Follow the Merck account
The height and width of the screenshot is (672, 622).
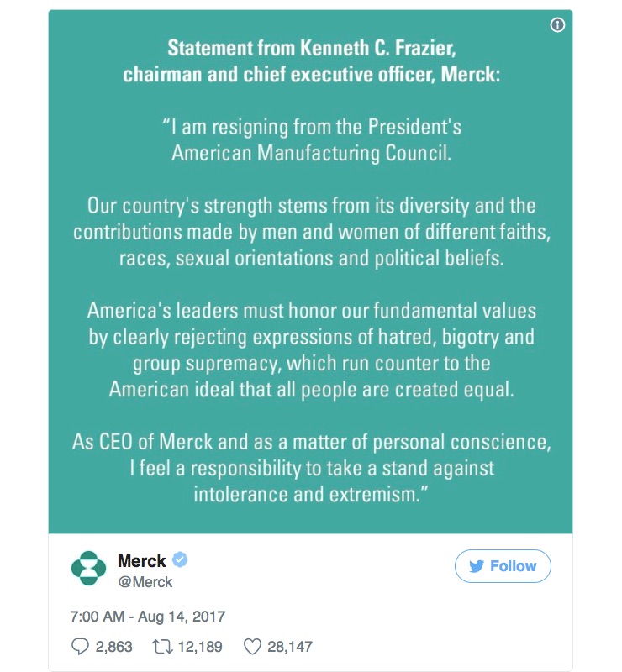click(503, 566)
